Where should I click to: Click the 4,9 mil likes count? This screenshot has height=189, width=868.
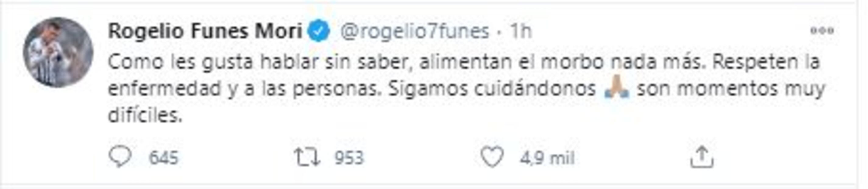547,158
